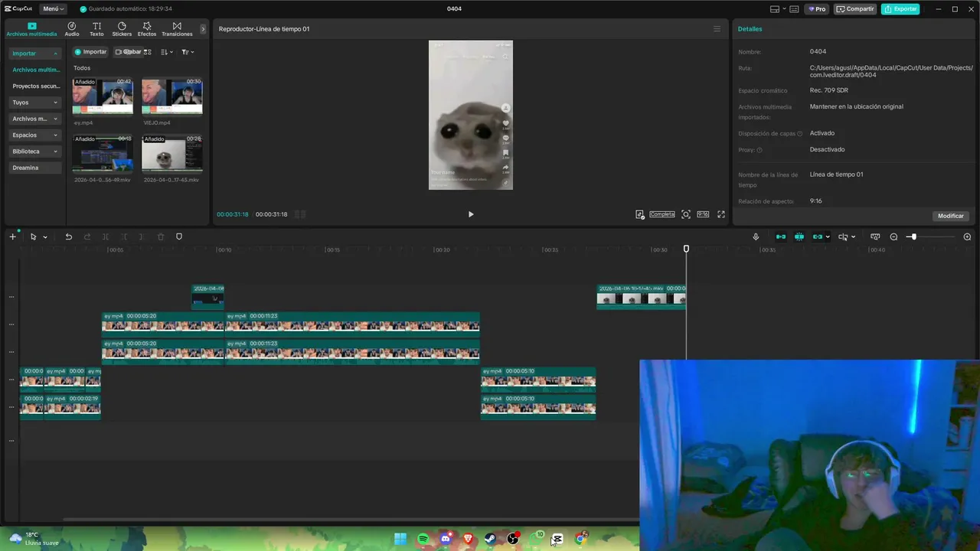
Task: Play the preview in the player
Action: (471, 214)
